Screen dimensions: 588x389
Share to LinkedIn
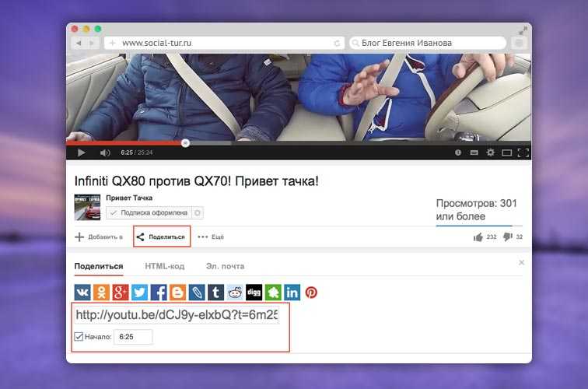coord(292,293)
